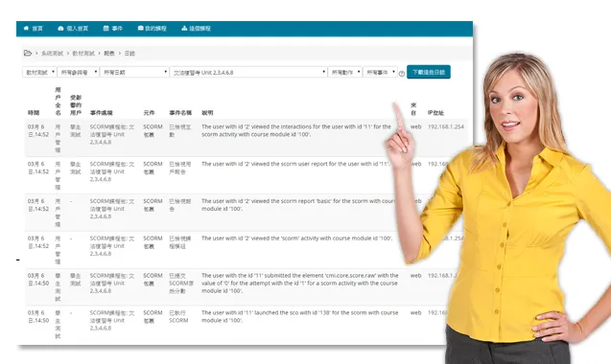Viewport: 611px width, 364px height.
Task: Open the 所有日期 date dropdown
Action: point(134,72)
